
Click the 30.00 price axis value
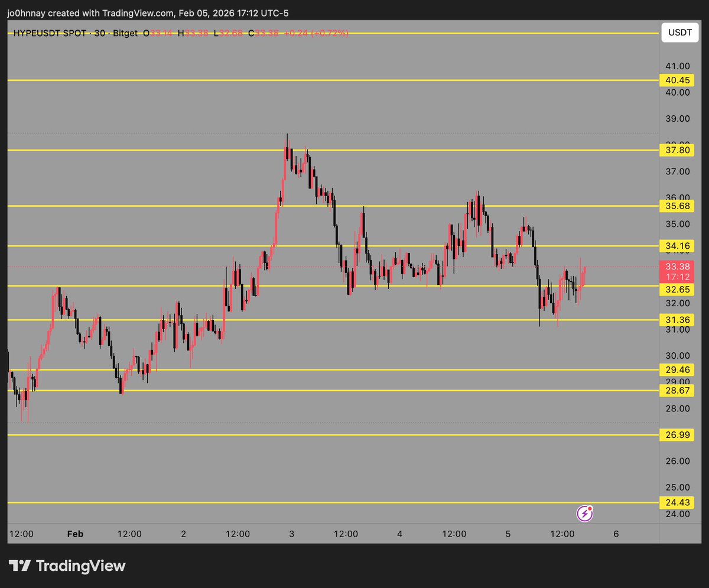677,355
